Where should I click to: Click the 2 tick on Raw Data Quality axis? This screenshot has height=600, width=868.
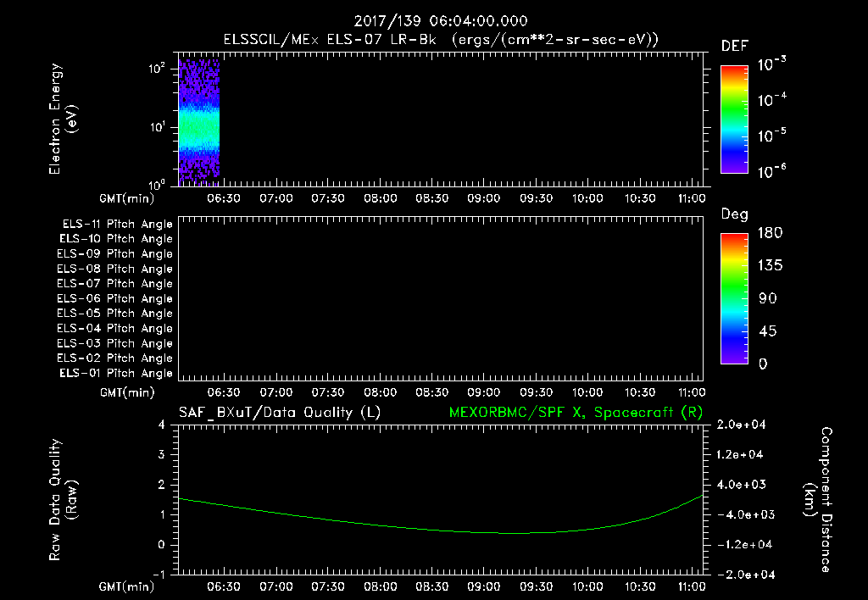tap(162, 485)
